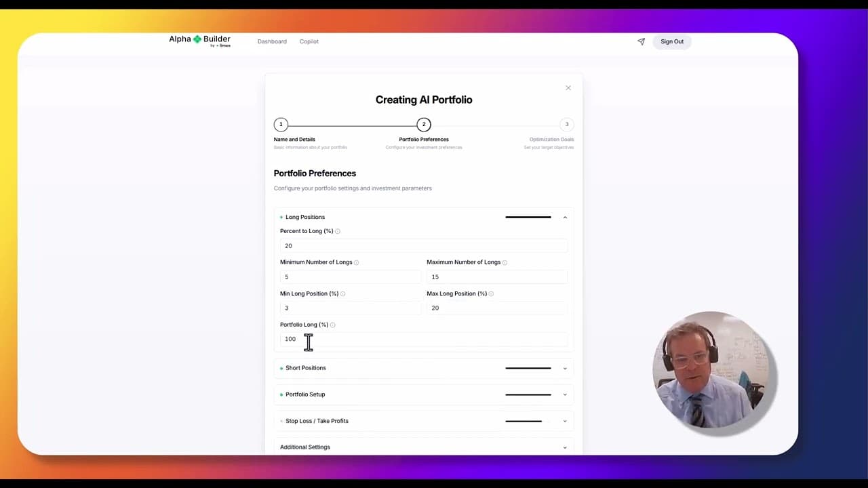Click the Maximum Number of Longs info icon
Screen dimensions: 868x488
tap(504, 262)
